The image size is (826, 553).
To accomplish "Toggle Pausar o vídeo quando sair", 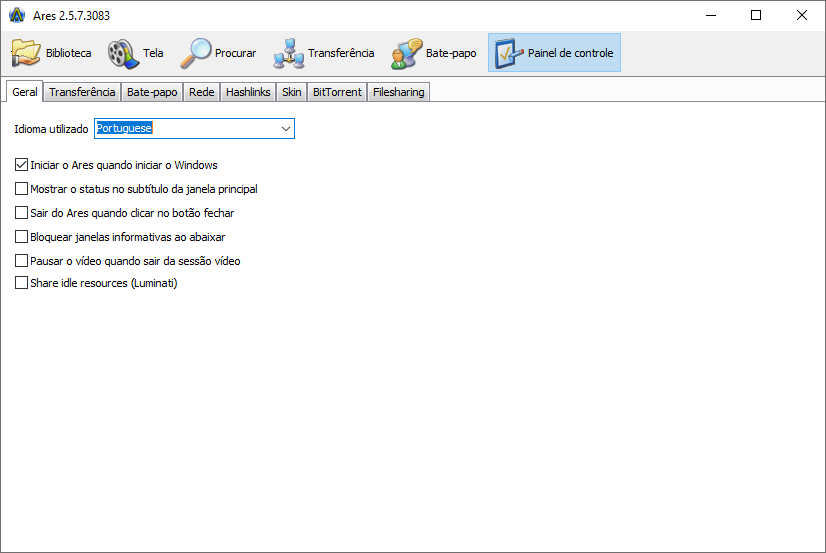I will click(x=22, y=261).
